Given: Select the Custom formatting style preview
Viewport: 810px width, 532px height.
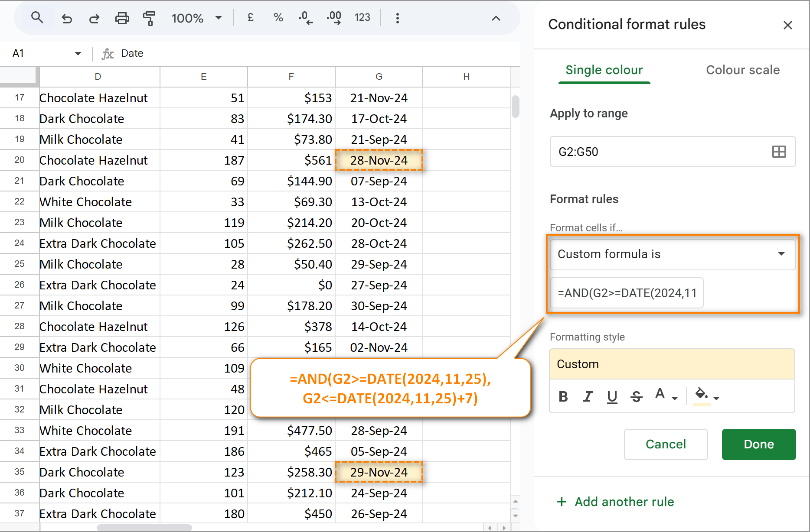Looking at the screenshot, I should (x=672, y=364).
